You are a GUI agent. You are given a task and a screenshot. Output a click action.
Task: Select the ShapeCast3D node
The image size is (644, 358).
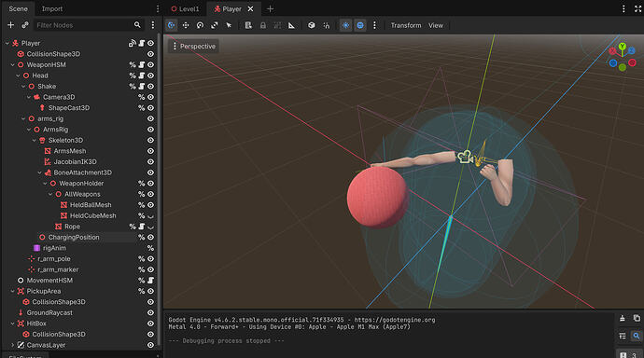(x=69, y=108)
